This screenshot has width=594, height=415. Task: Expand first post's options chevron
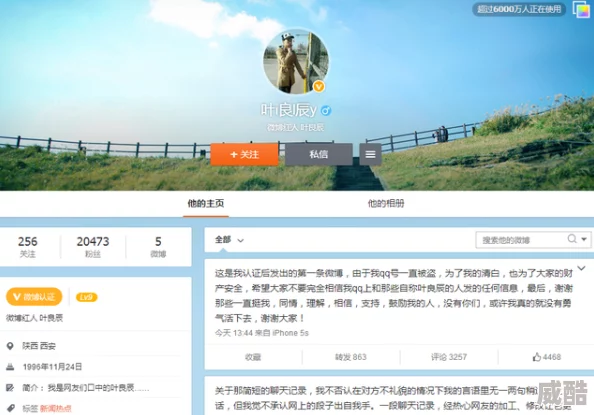pos(581,268)
